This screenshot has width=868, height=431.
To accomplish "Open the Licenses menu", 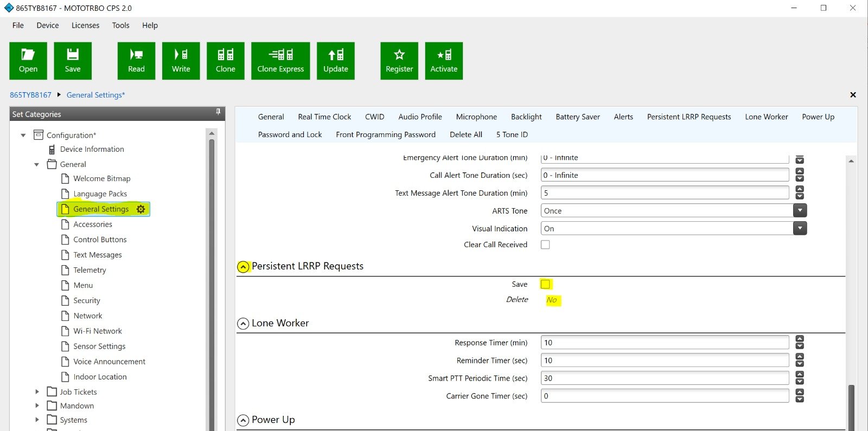I will [85, 25].
